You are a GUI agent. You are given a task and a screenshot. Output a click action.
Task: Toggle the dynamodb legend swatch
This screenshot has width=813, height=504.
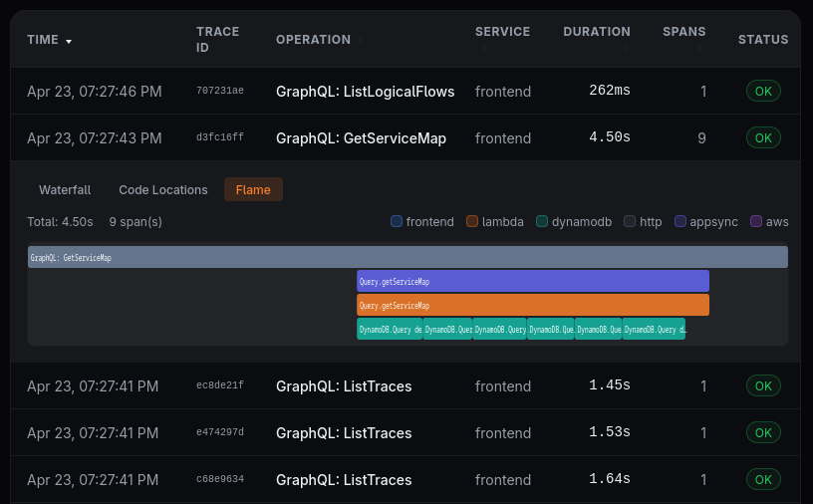[x=542, y=221]
